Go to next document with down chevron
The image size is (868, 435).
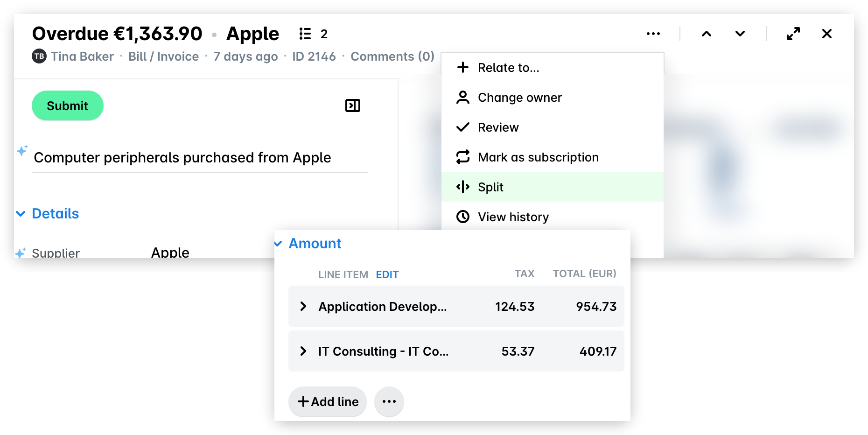point(740,34)
